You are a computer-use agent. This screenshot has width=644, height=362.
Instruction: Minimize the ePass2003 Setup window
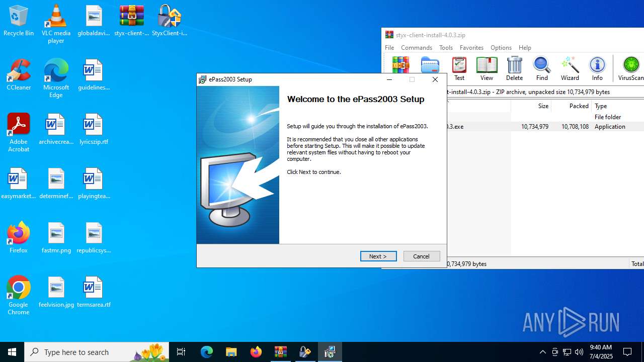389,79
